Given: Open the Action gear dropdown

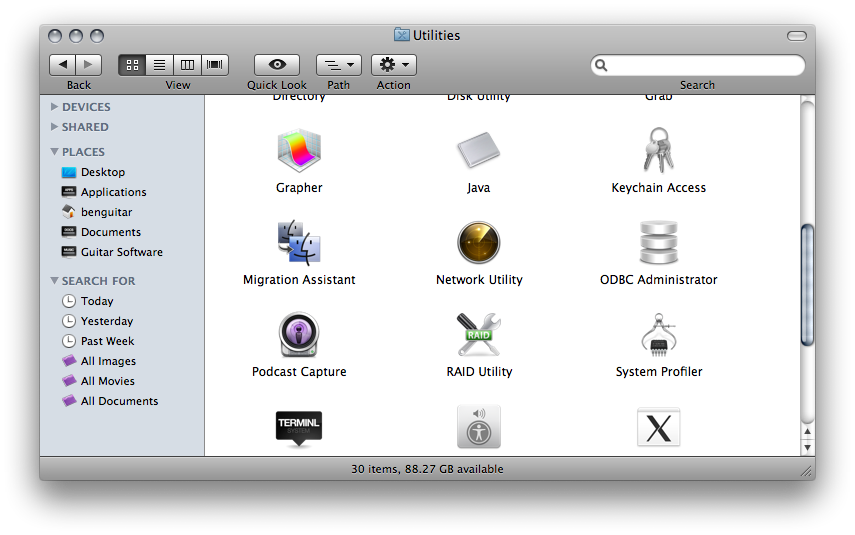Looking at the screenshot, I should (394, 65).
